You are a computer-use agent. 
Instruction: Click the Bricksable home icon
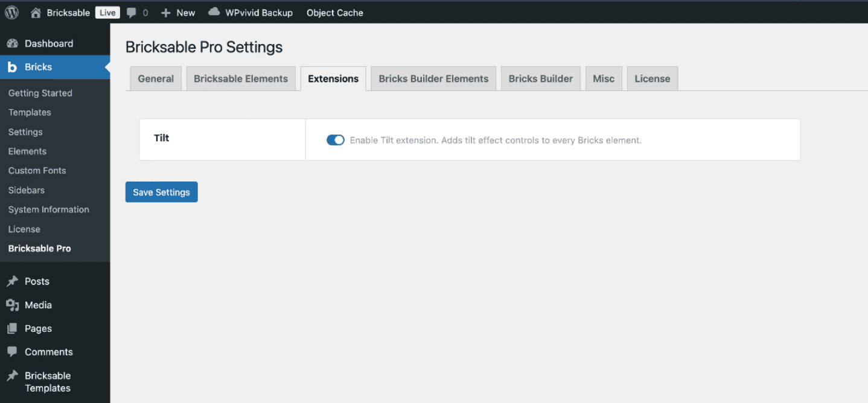coord(36,13)
